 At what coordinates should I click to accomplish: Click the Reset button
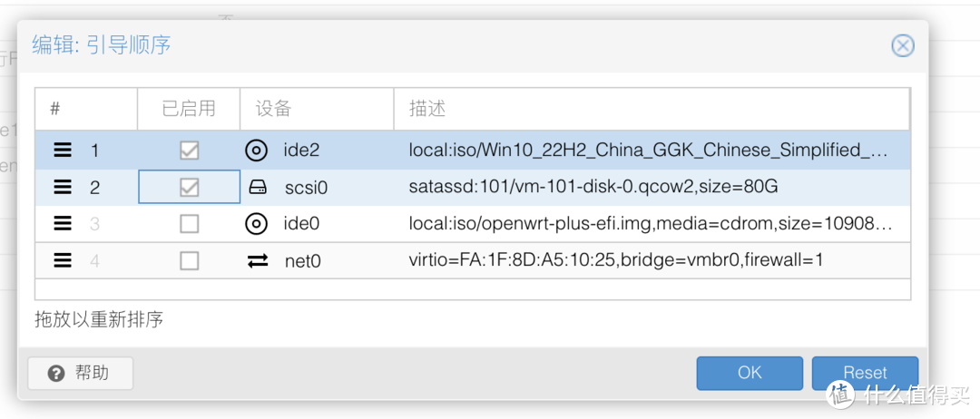[865, 374]
